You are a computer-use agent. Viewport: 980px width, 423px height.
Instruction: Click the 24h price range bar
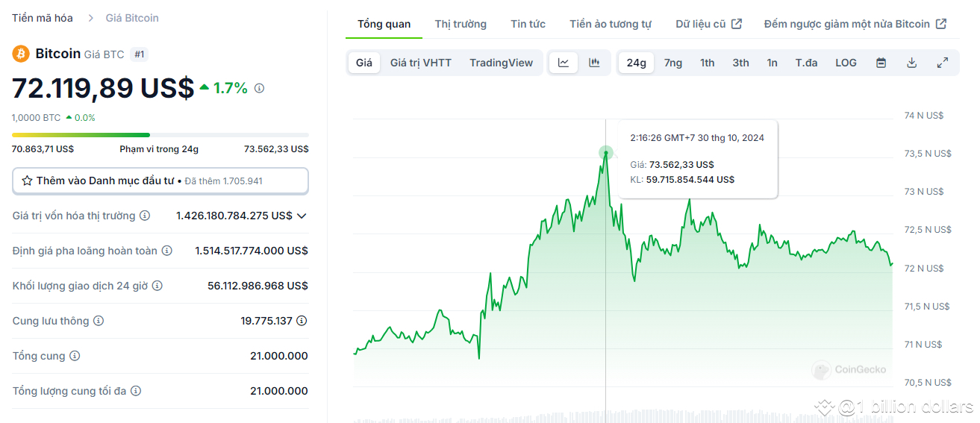[160, 135]
